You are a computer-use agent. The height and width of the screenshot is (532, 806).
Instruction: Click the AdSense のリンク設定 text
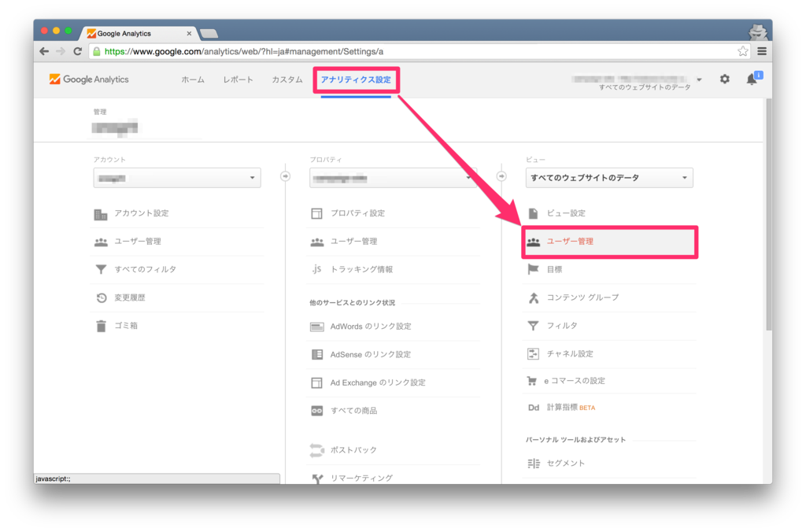(371, 355)
